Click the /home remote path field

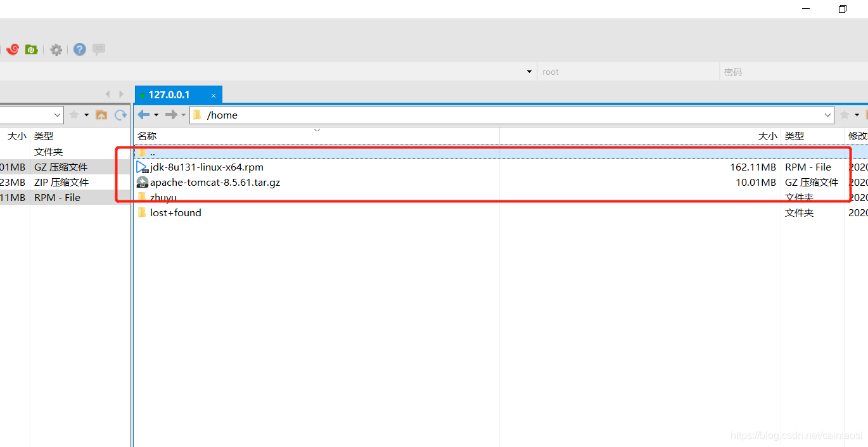click(512, 115)
